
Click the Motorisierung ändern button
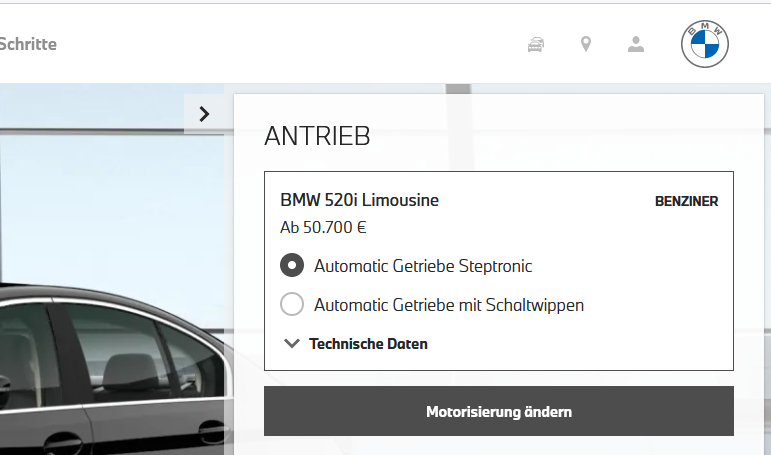pyautogui.click(x=499, y=411)
